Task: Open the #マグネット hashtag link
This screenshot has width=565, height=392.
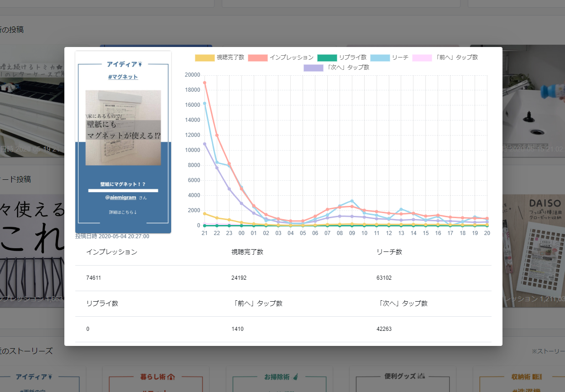Action: (123, 77)
